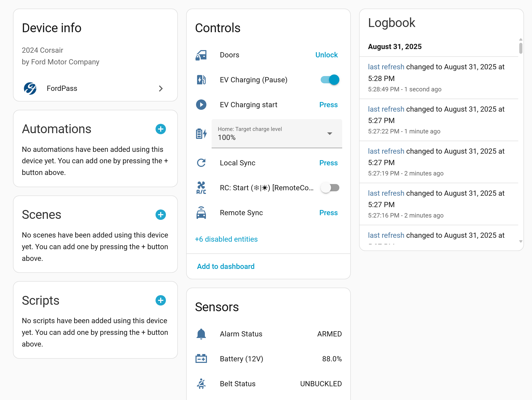This screenshot has height=400, width=532.
Task: Click the Local Sync refresh icon
Action: 201,163
